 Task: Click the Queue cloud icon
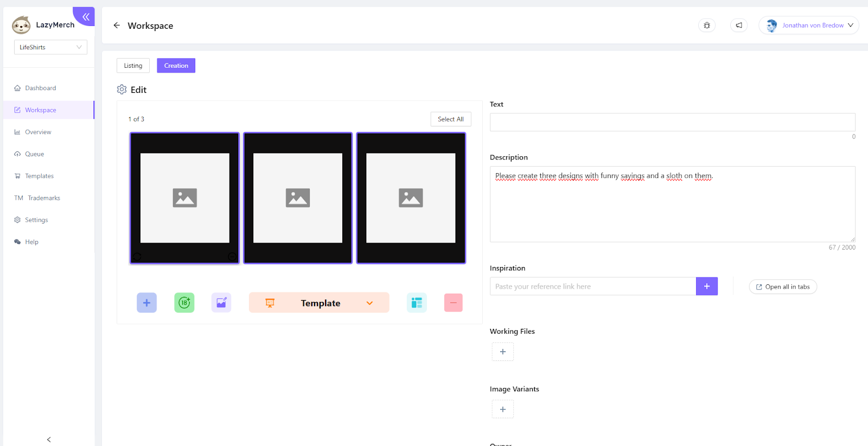17,154
